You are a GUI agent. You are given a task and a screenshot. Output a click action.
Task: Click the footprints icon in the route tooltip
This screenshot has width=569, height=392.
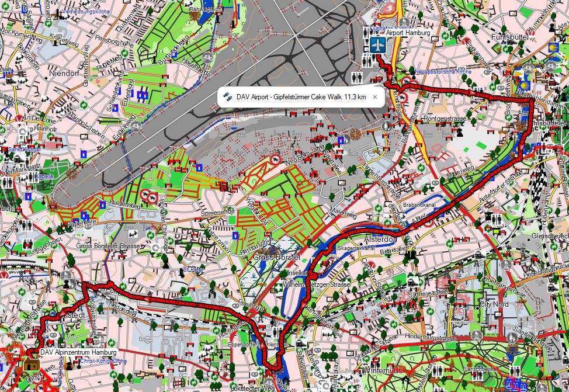tap(228, 97)
